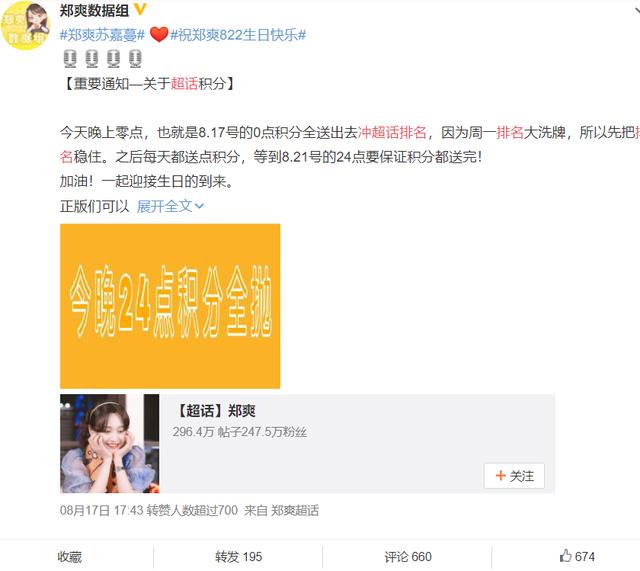Open the #郑爽苏嘉蔓# hashtag
Viewport: 640px width, 571px height.
click(102, 35)
